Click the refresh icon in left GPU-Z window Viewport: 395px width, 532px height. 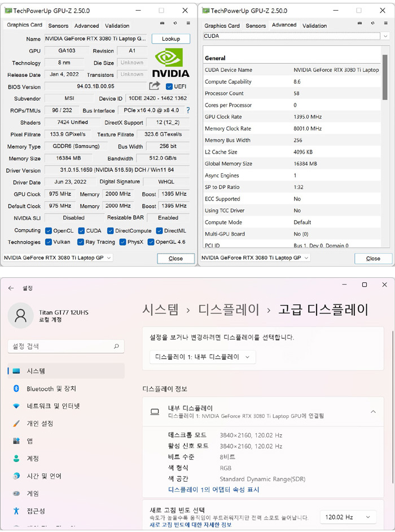(x=175, y=23)
